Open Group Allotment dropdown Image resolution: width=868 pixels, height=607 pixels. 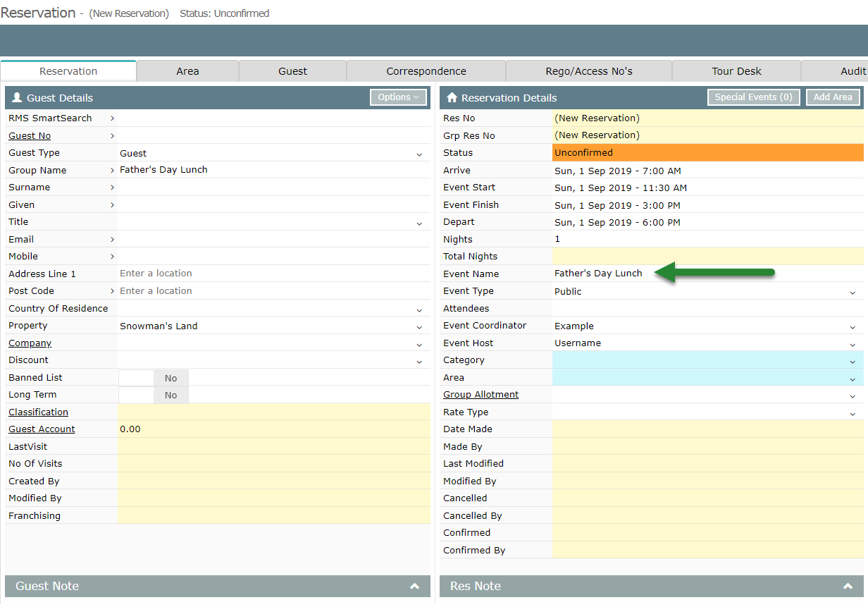click(852, 396)
